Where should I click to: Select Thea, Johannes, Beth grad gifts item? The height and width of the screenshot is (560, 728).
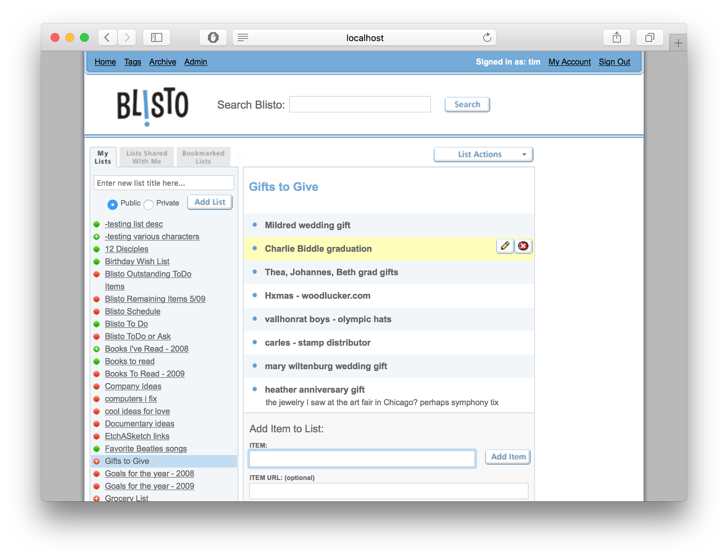389,272
